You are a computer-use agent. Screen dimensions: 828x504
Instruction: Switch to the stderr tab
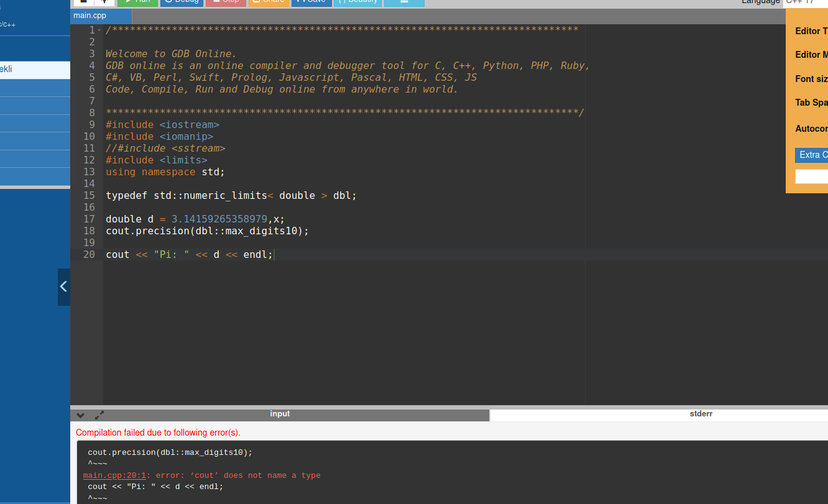(701, 414)
